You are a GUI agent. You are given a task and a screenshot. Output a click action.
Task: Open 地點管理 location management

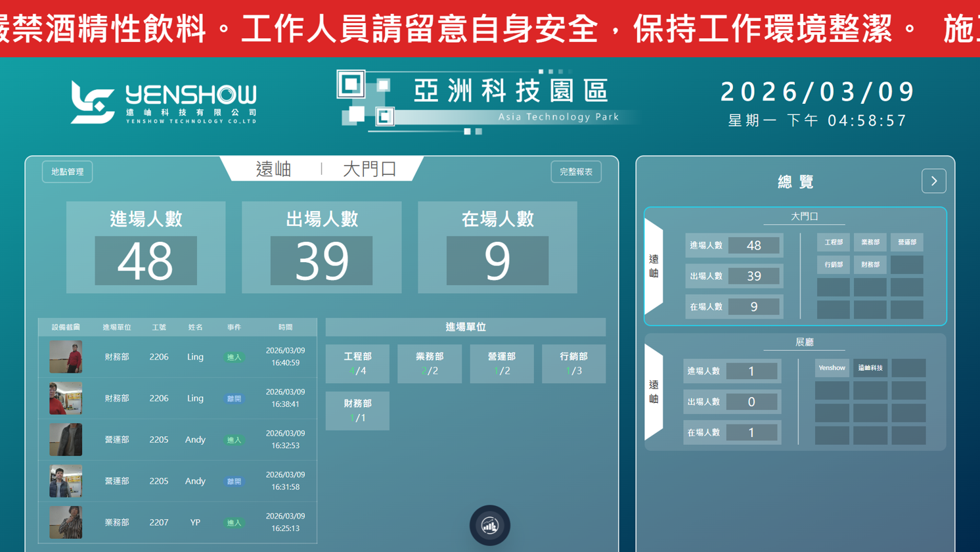[x=68, y=172]
